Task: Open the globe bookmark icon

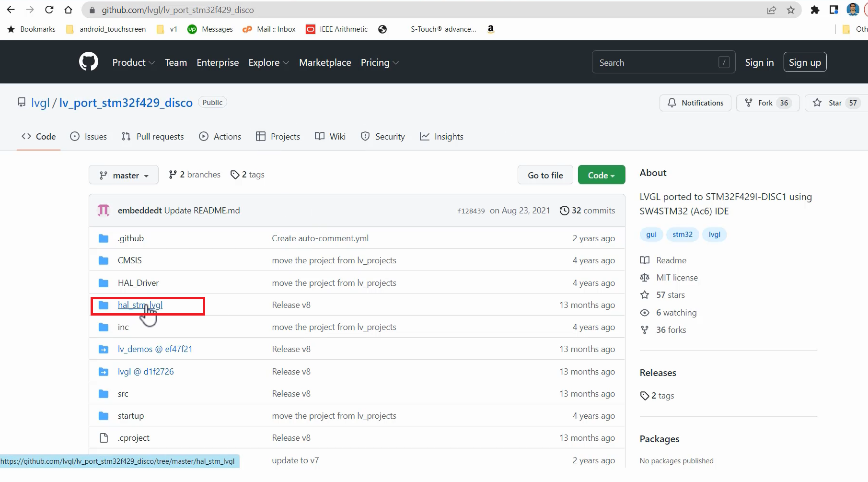Action: coord(382,29)
